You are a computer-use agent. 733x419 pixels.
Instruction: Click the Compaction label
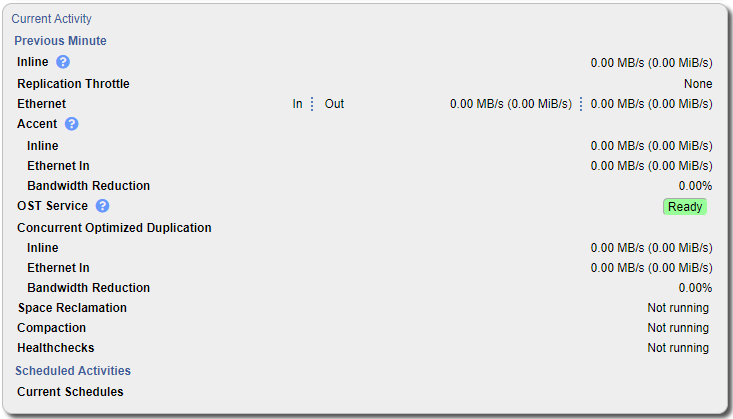[x=51, y=328]
